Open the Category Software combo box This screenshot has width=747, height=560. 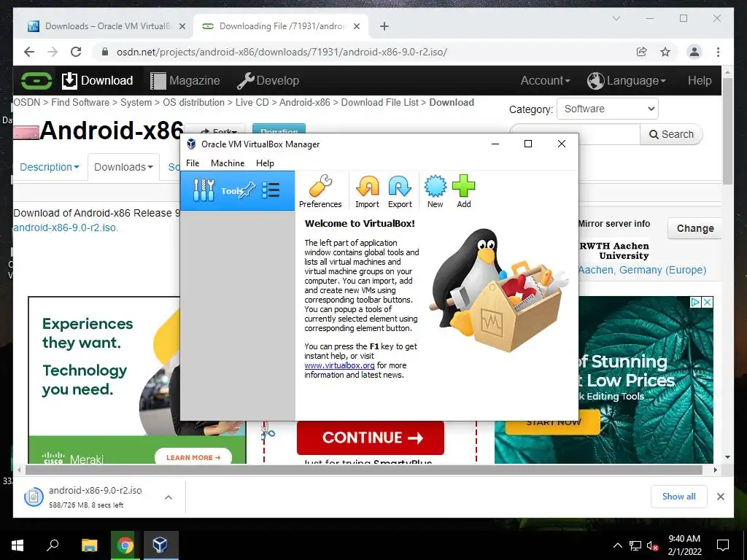click(x=608, y=109)
